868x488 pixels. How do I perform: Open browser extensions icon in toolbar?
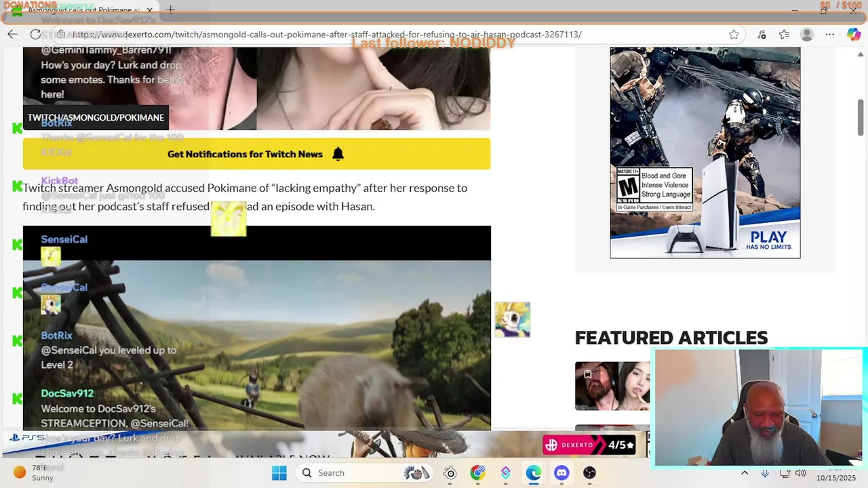point(762,35)
